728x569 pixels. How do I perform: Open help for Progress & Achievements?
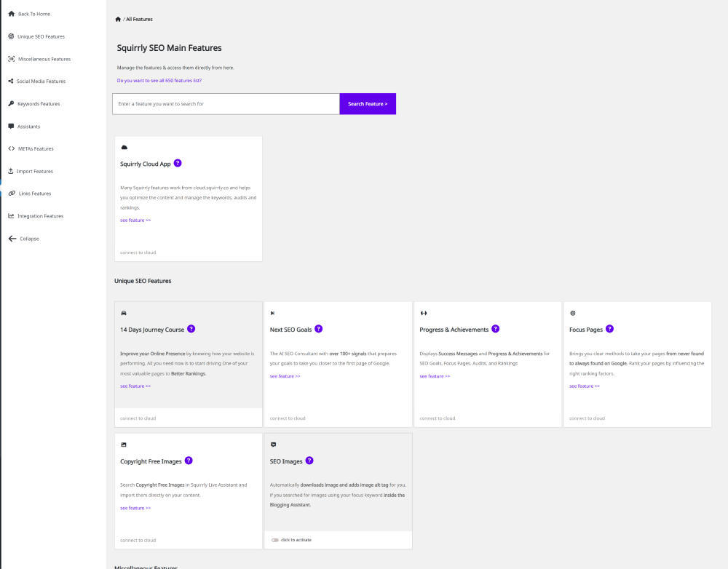(x=495, y=329)
